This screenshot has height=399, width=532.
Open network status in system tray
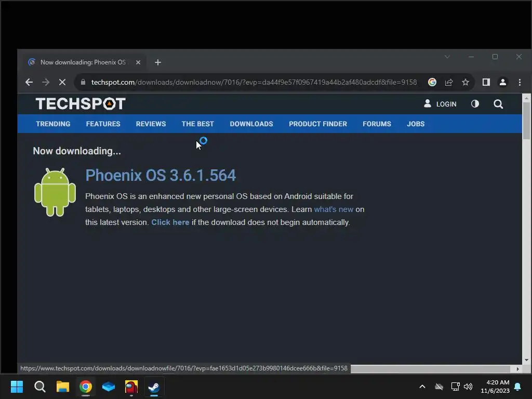tap(455, 387)
